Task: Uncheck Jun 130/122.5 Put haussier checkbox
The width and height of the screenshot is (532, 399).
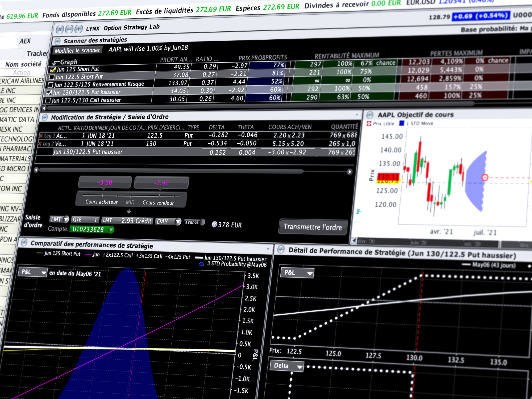Action: click(49, 93)
